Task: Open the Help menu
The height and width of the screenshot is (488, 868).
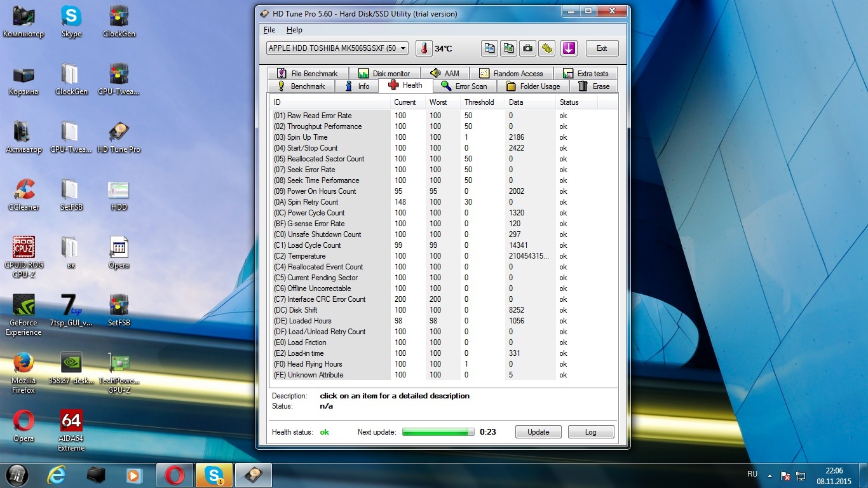Action: click(294, 30)
